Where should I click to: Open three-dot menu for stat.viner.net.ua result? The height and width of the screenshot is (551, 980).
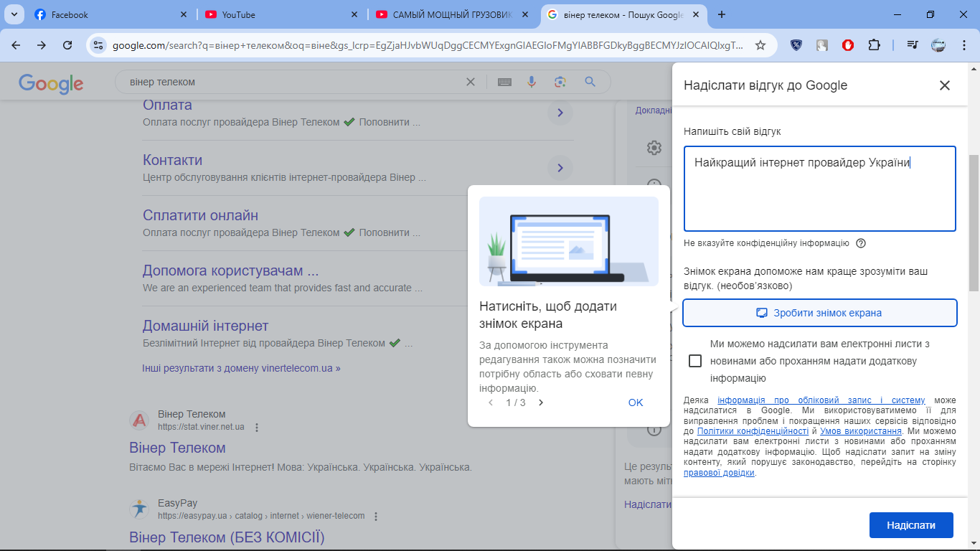point(258,427)
